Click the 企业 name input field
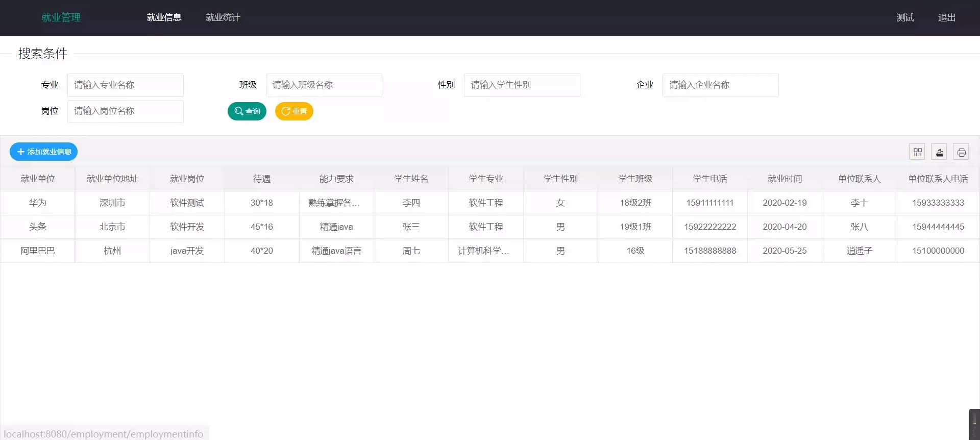Screen dimensions: 980x440 (720, 85)
